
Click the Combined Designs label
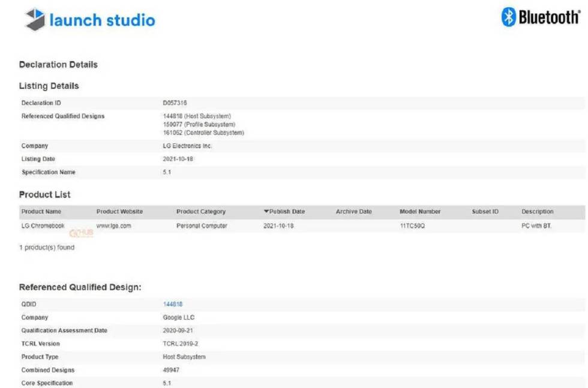48,370
